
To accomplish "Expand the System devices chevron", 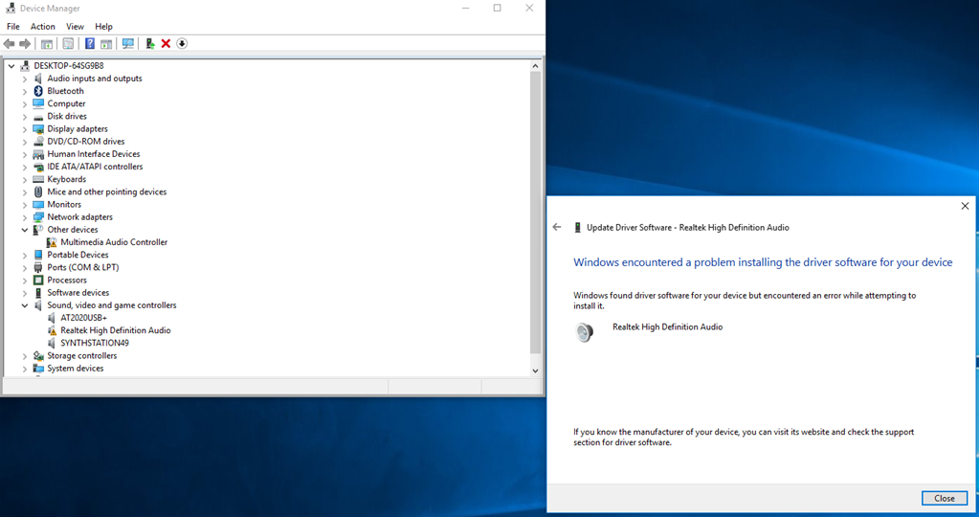I will tap(24, 369).
